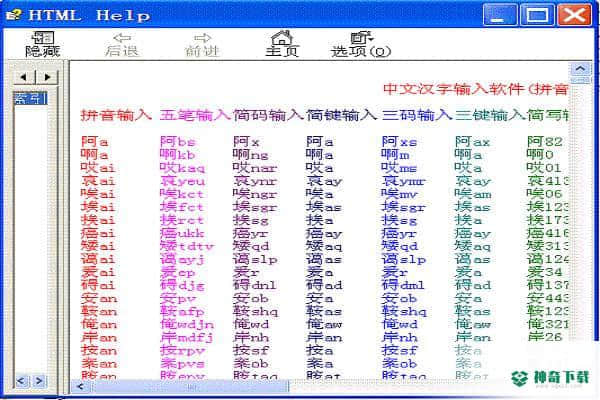
Task: Click the entry 唉mv in 三码 column
Action: [x=399, y=194]
